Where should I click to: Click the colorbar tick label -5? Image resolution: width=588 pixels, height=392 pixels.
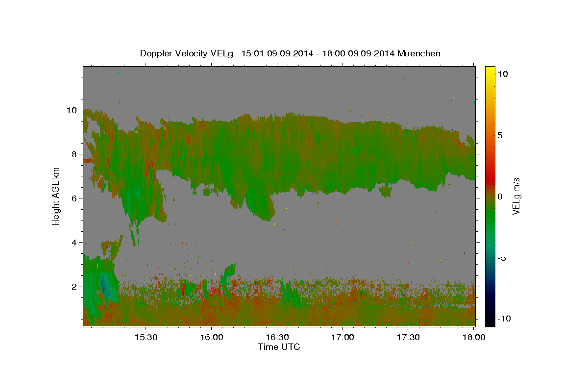pyautogui.click(x=502, y=258)
